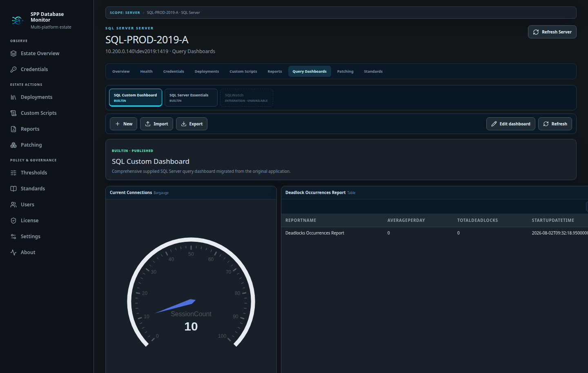Viewport: 588px width, 373px height.
Task: Click the Users people icon
Action: [x=13, y=205]
